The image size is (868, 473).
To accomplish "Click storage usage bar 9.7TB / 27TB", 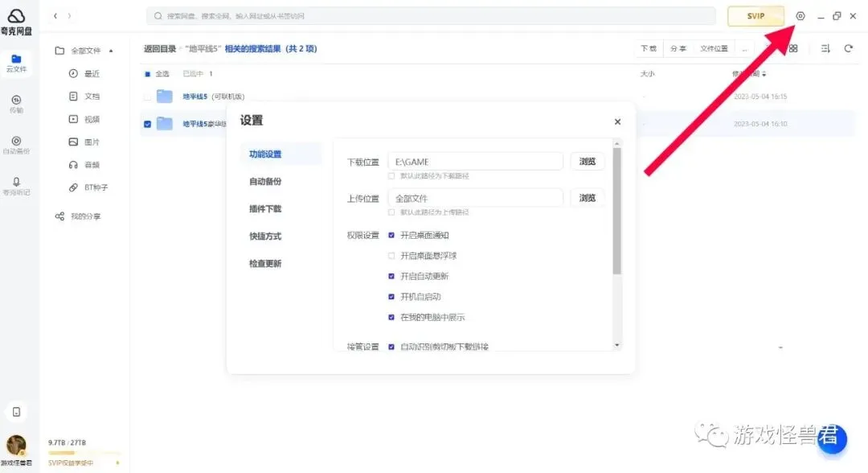I will pyautogui.click(x=84, y=453).
